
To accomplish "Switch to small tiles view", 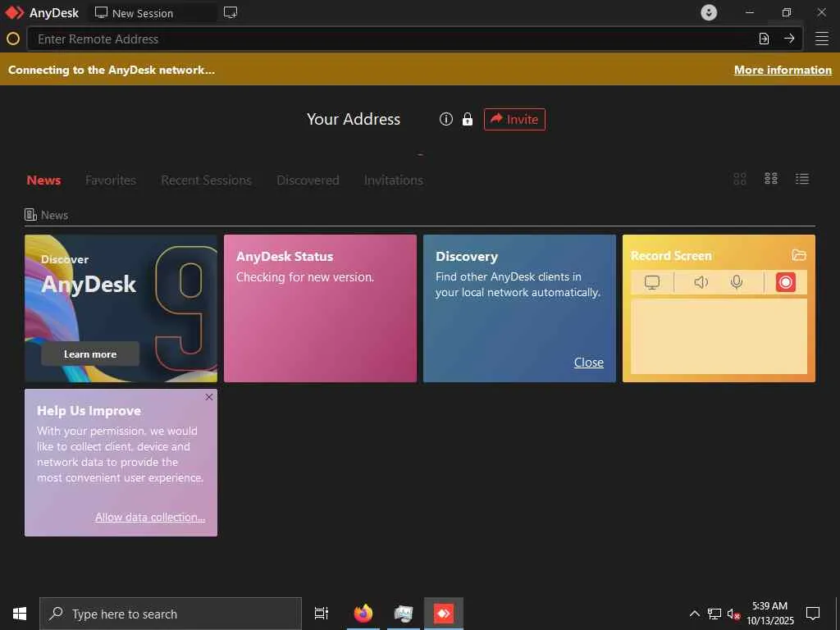I will (771, 178).
